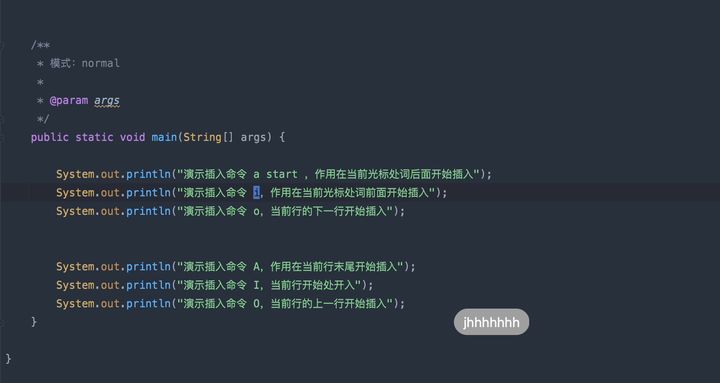Click the String type in main signature
The image size is (720, 383).
tap(202, 137)
